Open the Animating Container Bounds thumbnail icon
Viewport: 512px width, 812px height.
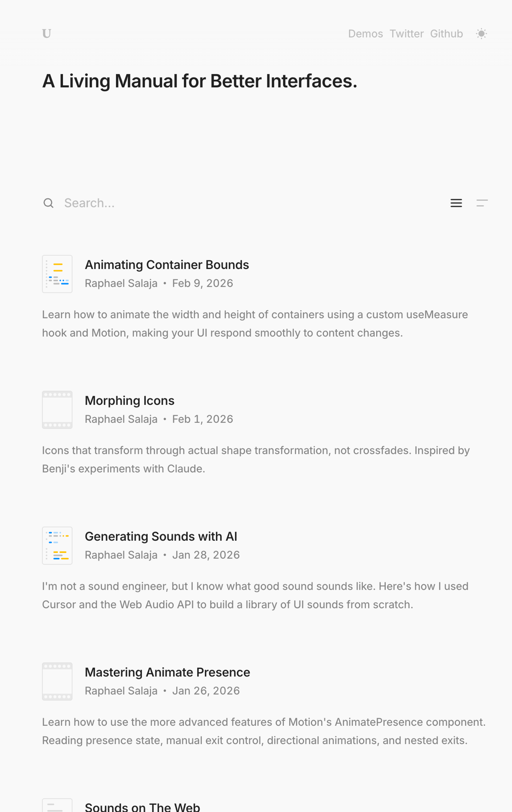[x=57, y=274]
